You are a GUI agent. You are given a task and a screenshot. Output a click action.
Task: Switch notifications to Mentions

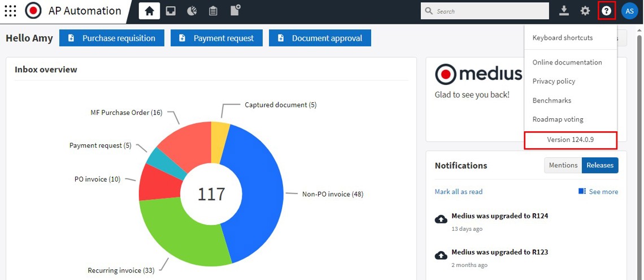click(563, 165)
